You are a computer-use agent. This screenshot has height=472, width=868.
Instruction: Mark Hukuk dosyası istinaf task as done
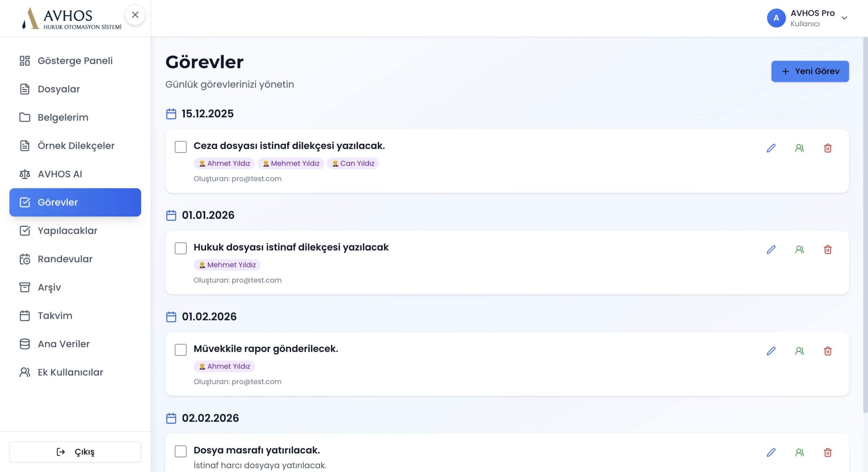click(180, 248)
